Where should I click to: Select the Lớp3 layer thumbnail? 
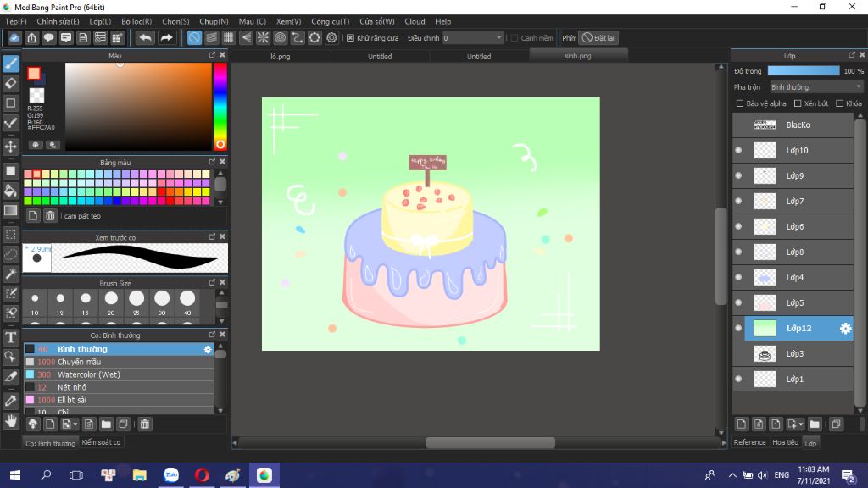[x=765, y=354]
